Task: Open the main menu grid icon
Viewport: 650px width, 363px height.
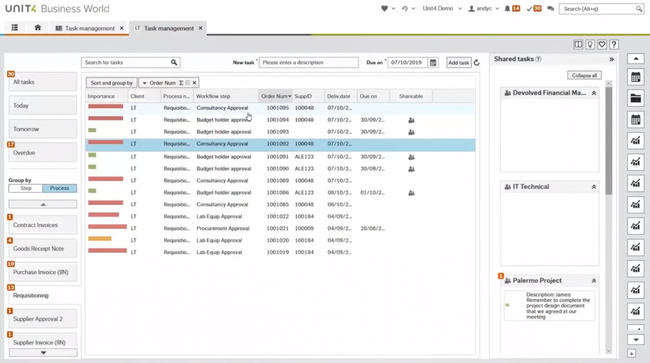Action: pos(15,27)
